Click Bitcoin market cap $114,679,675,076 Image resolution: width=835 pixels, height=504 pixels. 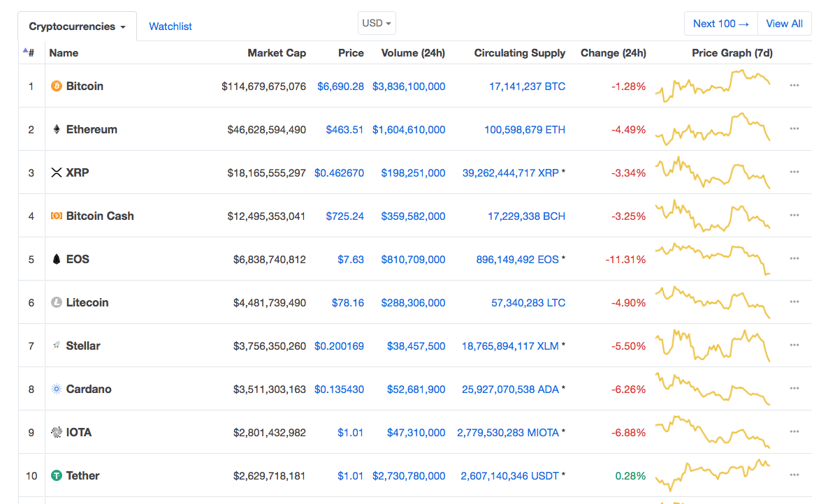[x=263, y=87]
